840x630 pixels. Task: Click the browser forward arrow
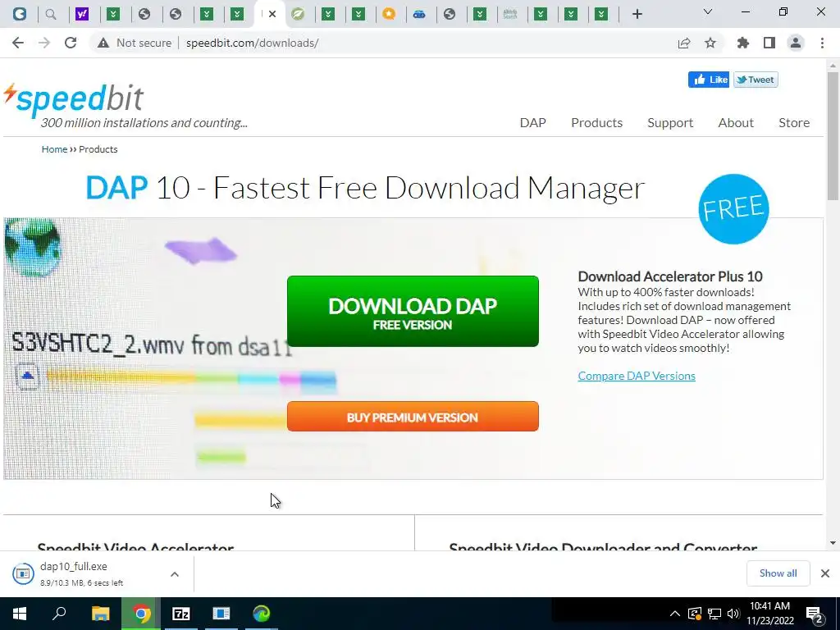coord(44,43)
